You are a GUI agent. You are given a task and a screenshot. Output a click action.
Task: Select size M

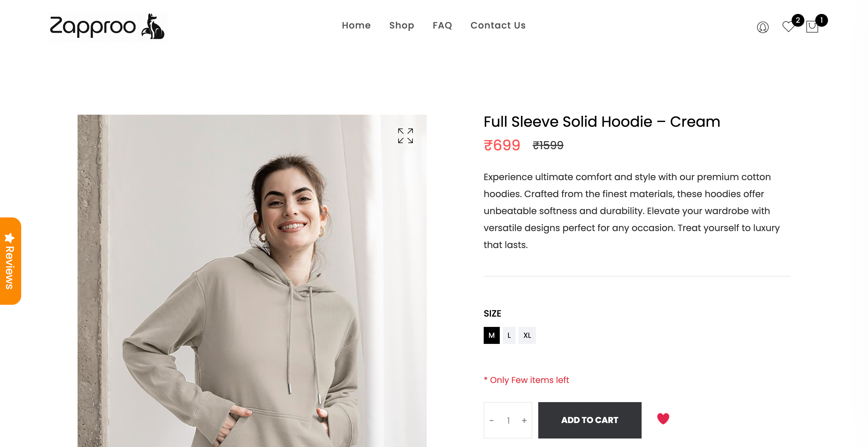491,335
